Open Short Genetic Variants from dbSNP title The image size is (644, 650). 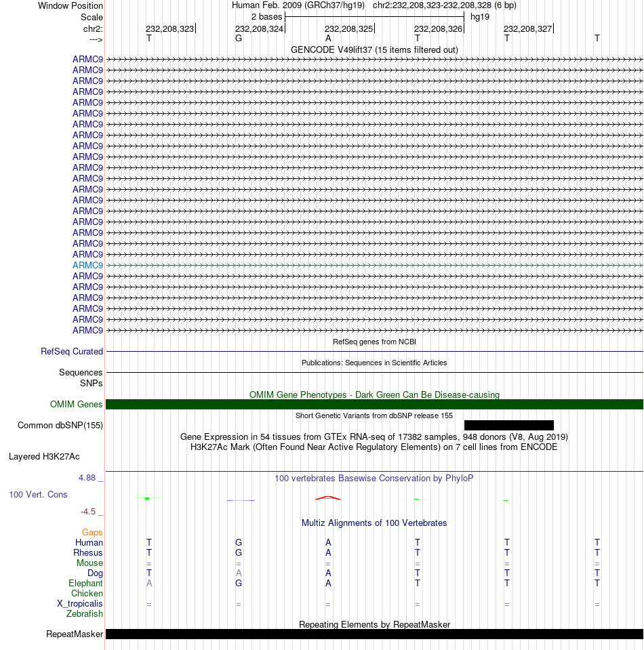[x=374, y=415]
